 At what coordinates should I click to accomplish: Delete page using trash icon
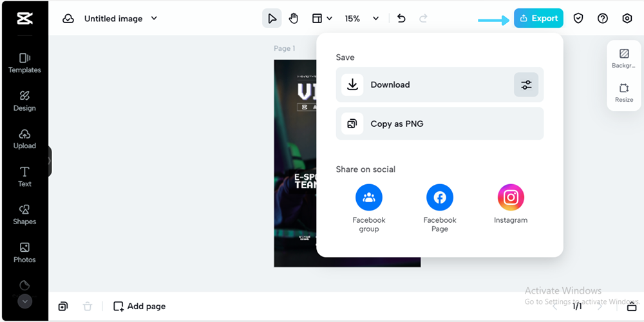[x=88, y=306]
